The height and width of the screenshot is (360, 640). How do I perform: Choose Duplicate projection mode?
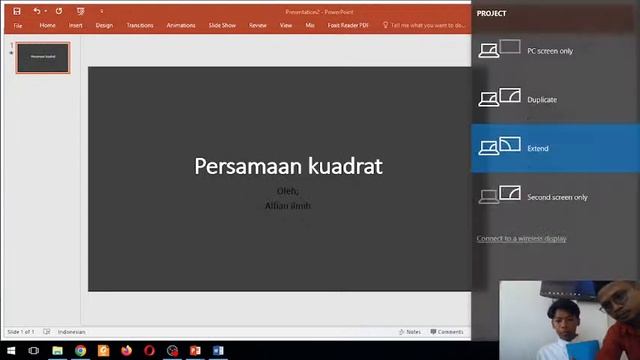(x=556, y=100)
